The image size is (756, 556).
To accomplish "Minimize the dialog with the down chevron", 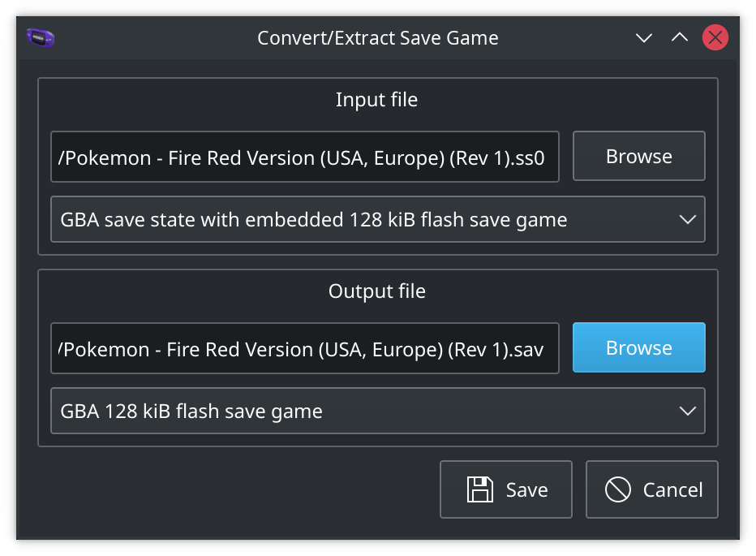I will 644,37.
